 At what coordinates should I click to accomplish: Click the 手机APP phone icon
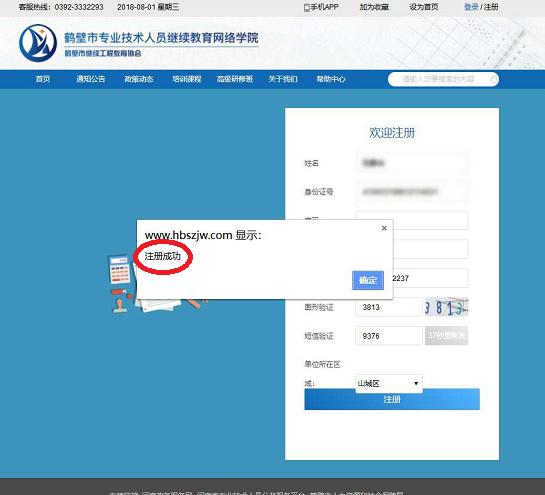pyautogui.click(x=307, y=7)
